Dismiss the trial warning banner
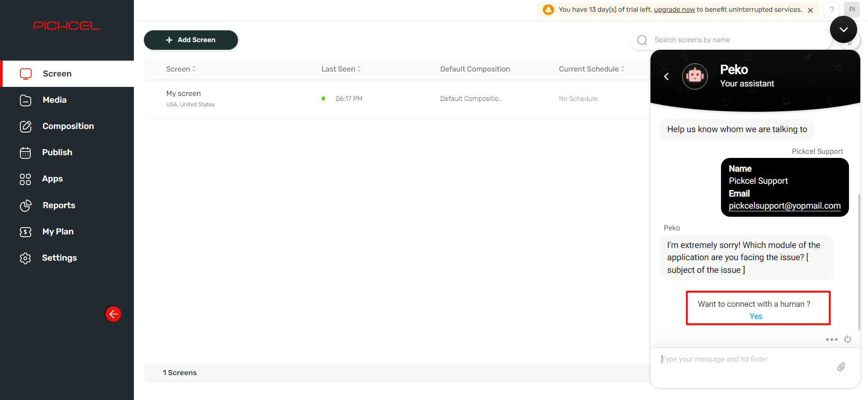This screenshot has height=400, width=868. point(810,10)
